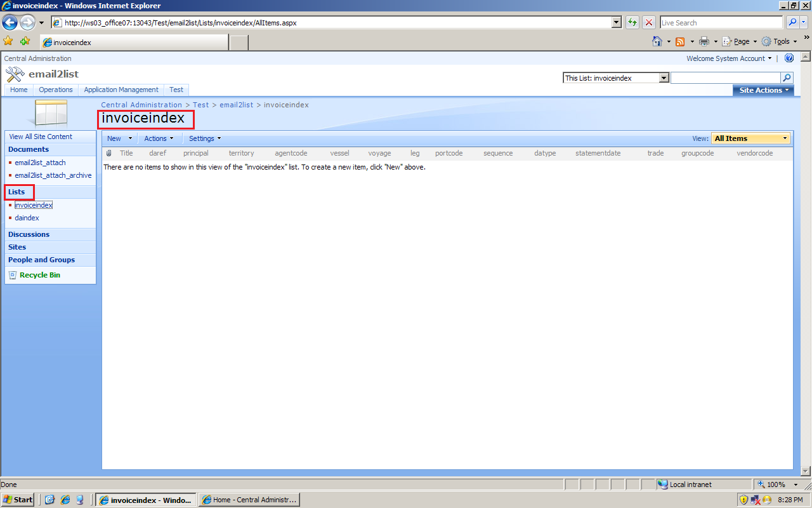Viewport: 812px width, 508px height.
Task: Click email2list in the breadcrumb
Action: 236,105
